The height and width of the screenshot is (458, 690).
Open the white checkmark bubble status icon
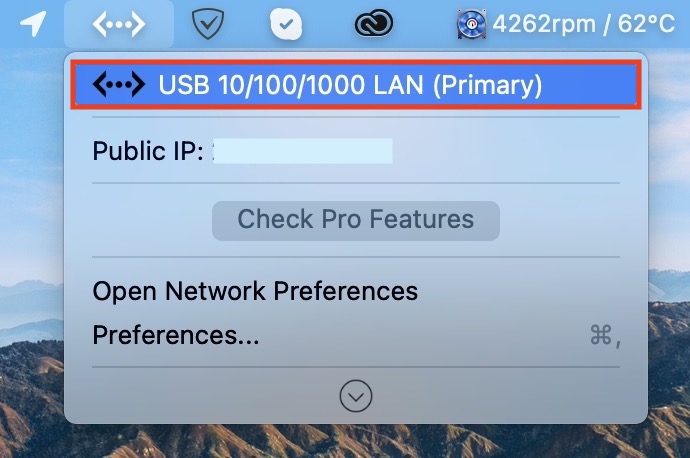pos(286,25)
